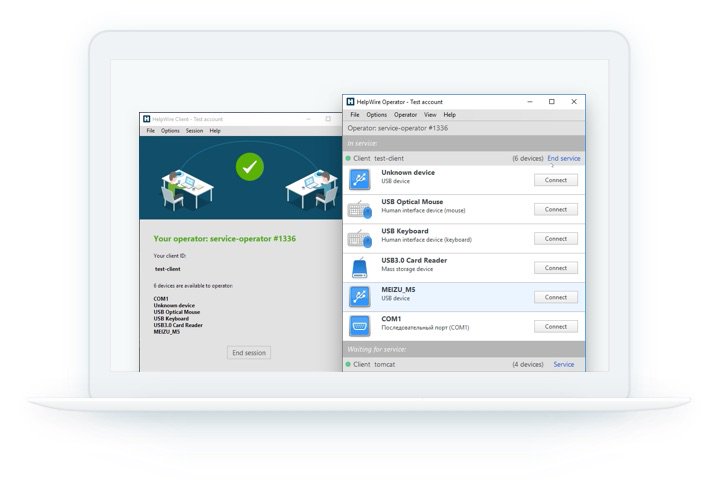The width and height of the screenshot is (720, 480).
Task: Open the Help menu in Operator window
Action: tap(450, 115)
